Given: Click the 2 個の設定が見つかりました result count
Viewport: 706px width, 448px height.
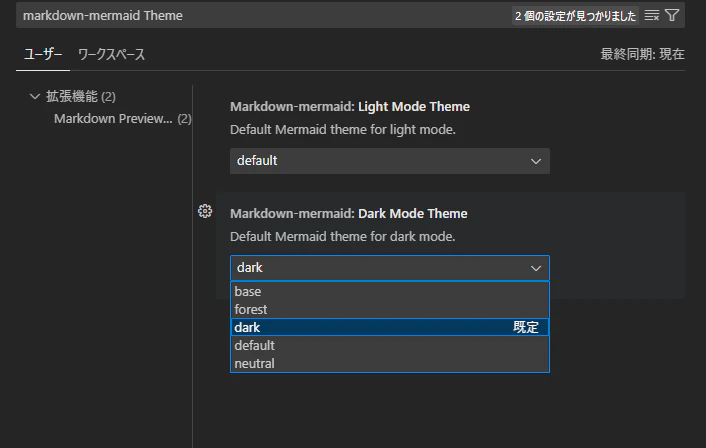Looking at the screenshot, I should tap(575, 16).
